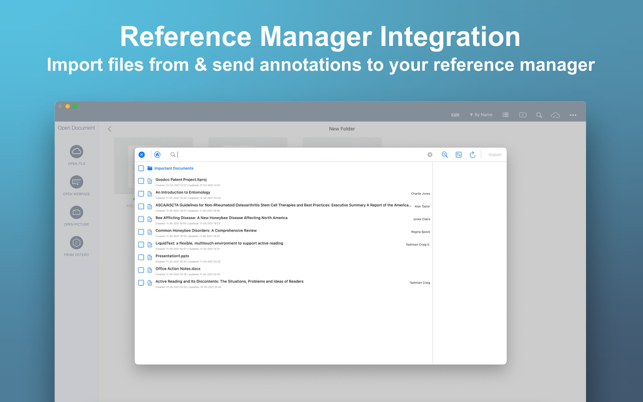Viewport: 643px width, 402px height.
Task: Click author name Regina Speck
Action: (x=421, y=232)
